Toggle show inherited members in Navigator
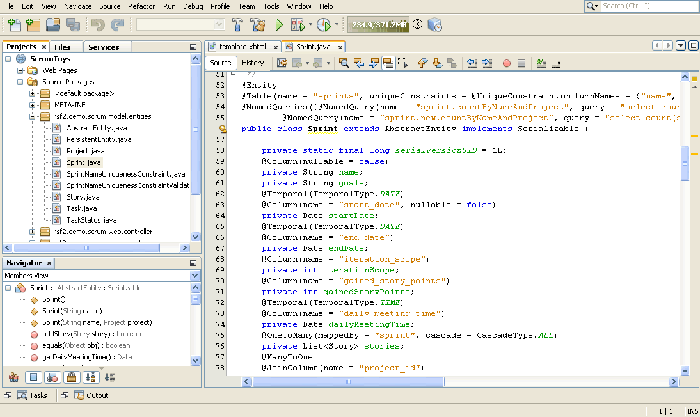Image resolution: width=700 pixels, height=417 pixels. pyautogui.click(x=14, y=378)
